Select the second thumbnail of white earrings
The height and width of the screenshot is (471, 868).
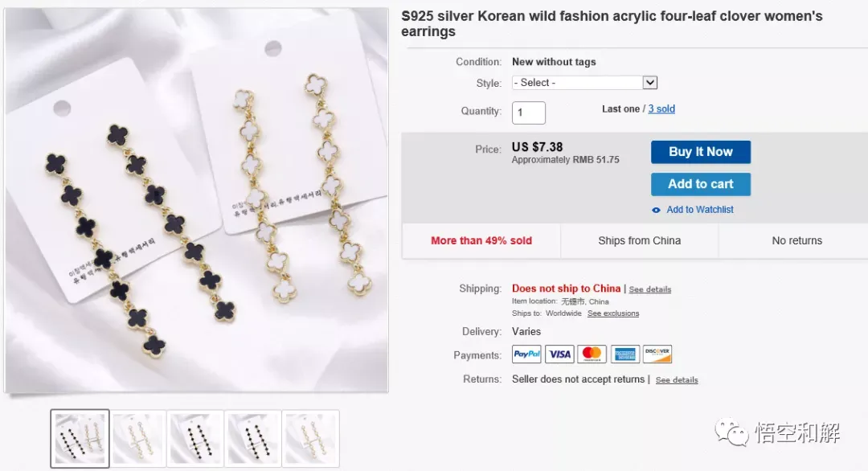(x=138, y=438)
